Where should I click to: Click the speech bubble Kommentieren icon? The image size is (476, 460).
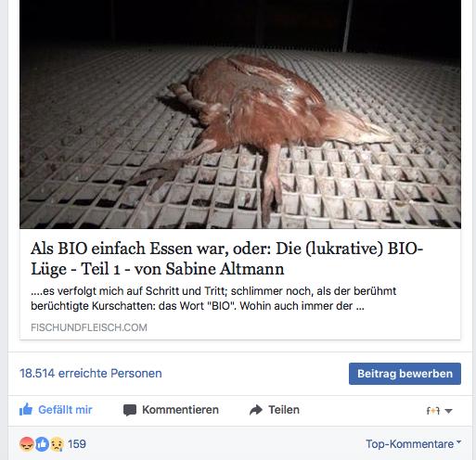tap(130, 410)
